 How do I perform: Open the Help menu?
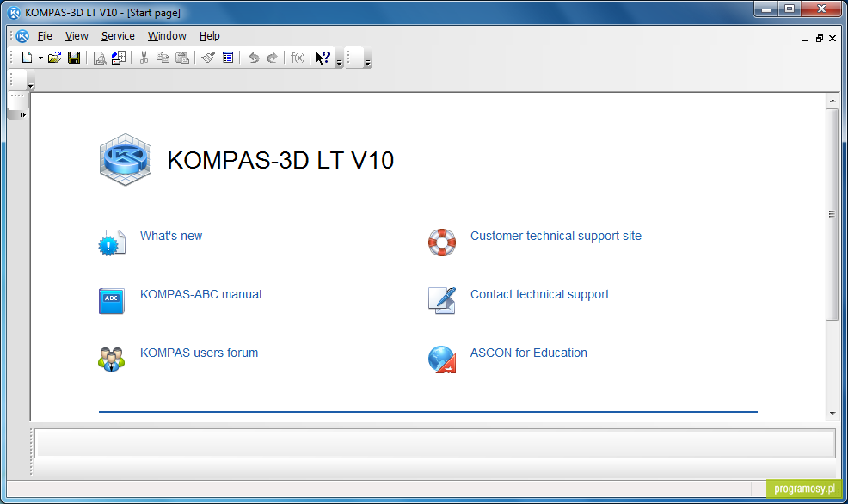(x=209, y=35)
